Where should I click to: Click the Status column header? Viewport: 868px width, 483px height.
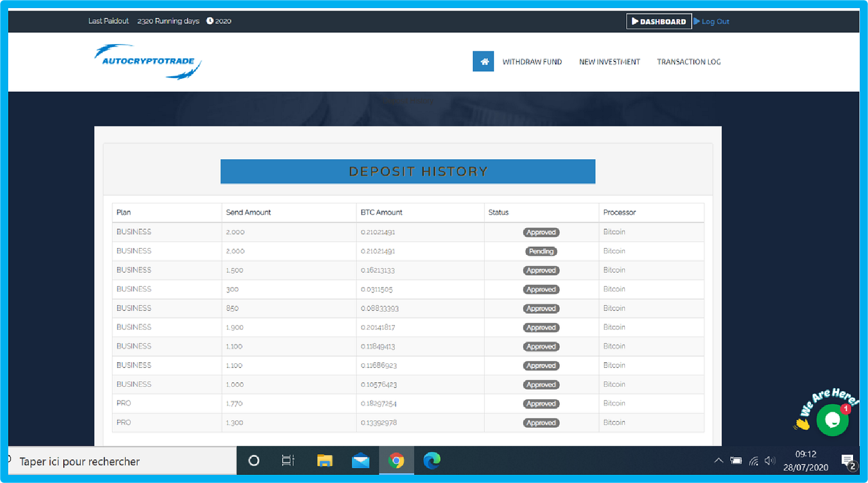498,212
